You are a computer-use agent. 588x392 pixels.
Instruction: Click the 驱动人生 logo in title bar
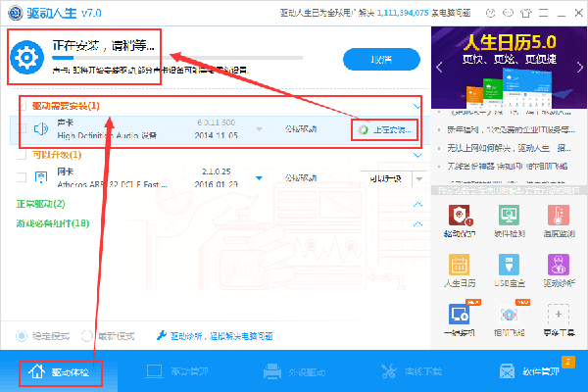[16, 13]
